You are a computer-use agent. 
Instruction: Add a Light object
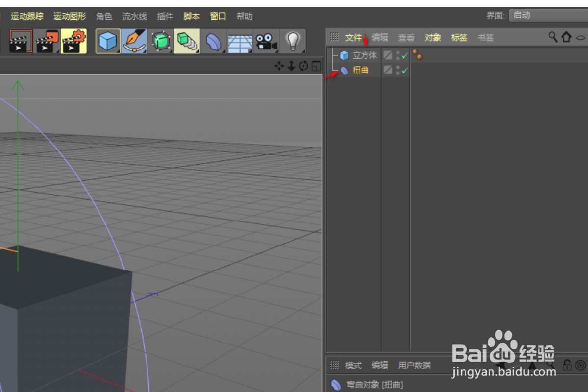(x=293, y=41)
